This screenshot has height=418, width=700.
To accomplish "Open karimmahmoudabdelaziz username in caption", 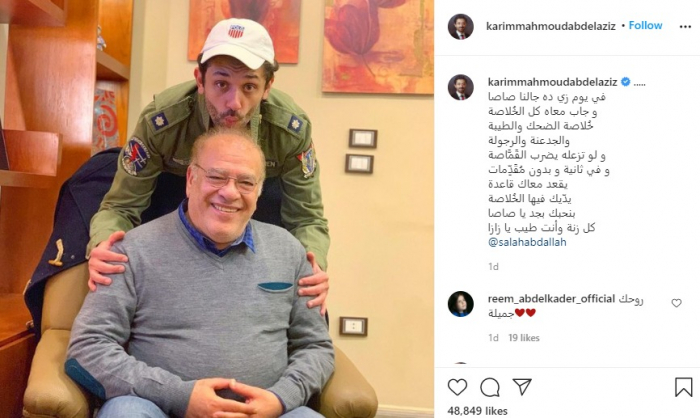I will tap(553, 82).
